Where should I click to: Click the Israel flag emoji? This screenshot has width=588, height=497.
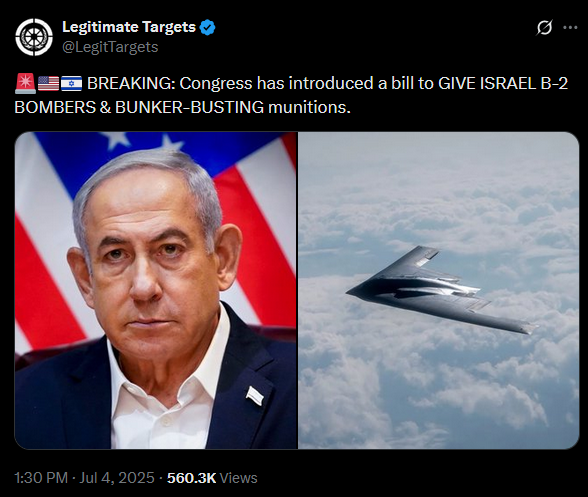(71, 84)
